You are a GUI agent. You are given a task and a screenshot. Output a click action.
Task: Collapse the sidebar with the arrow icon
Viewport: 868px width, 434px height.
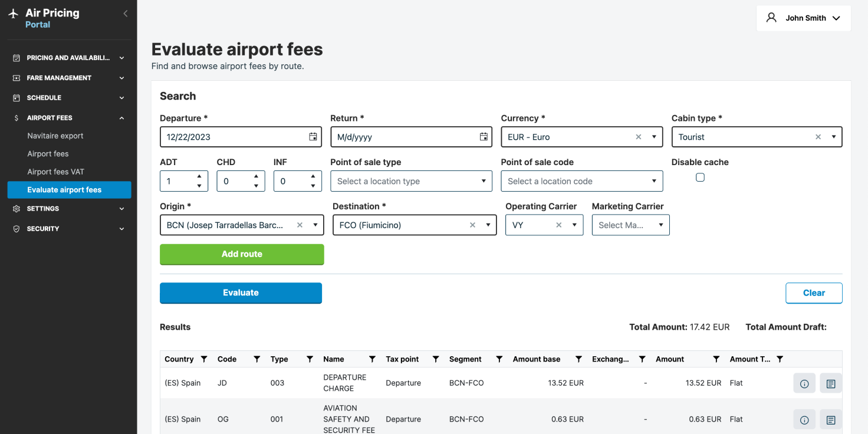pyautogui.click(x=125, y=14)
